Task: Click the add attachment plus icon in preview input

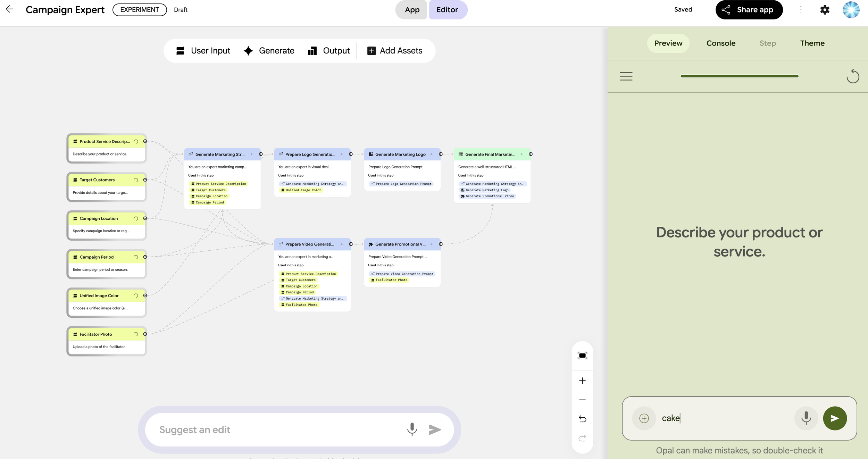Action: point(644,418)
